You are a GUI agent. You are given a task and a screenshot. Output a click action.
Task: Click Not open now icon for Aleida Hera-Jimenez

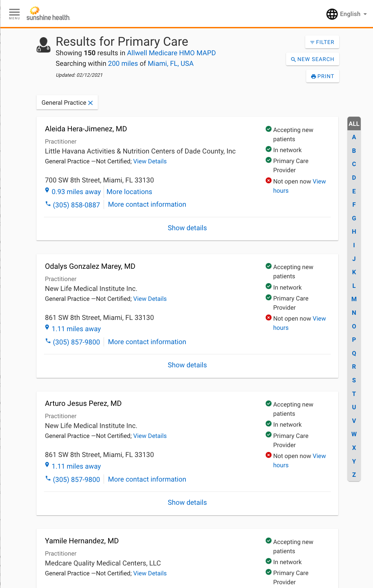pyautogui.click(x=269, y=180)
